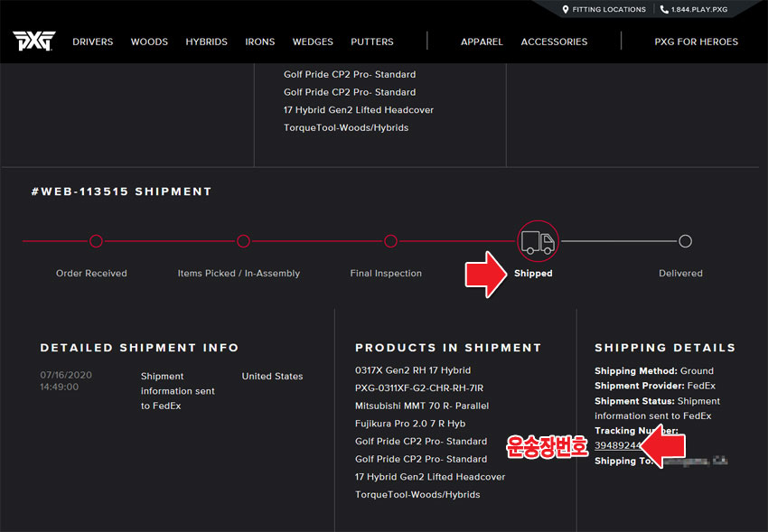The image size is (768, 532).
Task: Click "Fujikura Pro 2.0 7 R Hyb" line
Action: [410, 424]
